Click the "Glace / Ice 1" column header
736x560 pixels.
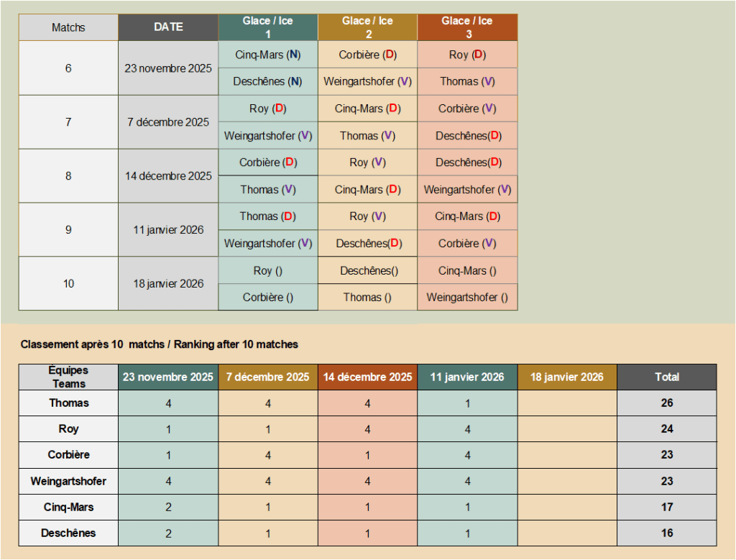tap(268, 27)
